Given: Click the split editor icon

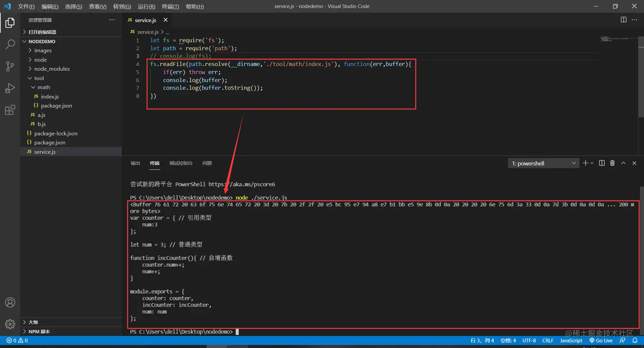Looking at the screenshot, I should (624, 20).
